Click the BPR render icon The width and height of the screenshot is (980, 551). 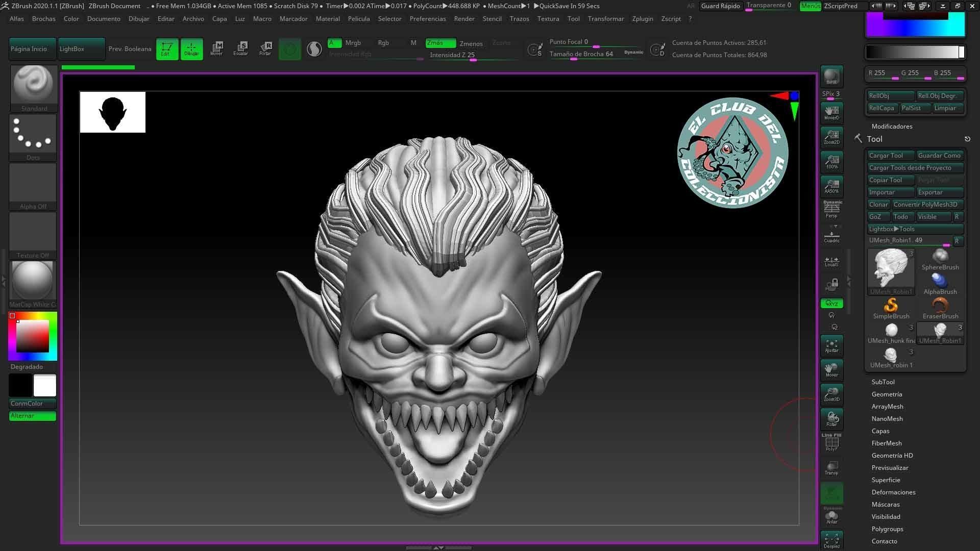tap(831, 77)
